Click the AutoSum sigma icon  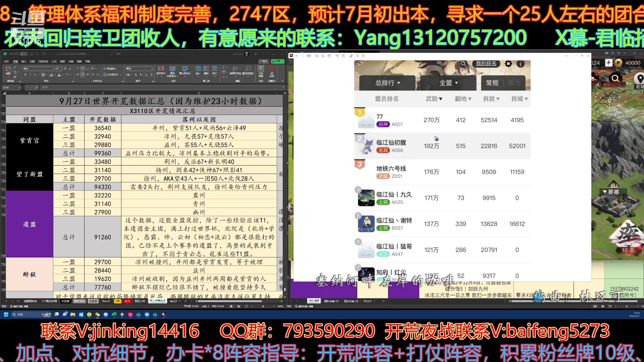click(x=224, y=67)
